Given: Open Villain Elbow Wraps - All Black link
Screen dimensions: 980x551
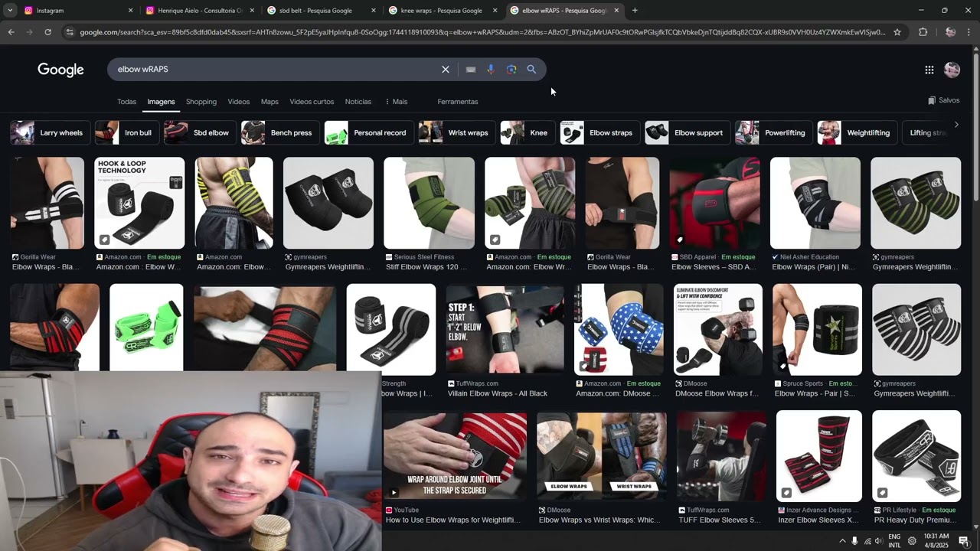Looking at the screenshot, I should 498,393.
